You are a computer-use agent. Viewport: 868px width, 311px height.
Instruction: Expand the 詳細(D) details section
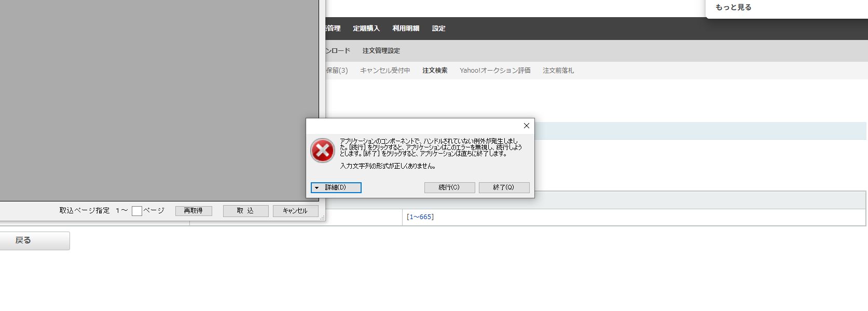click(x=336, y=187)
